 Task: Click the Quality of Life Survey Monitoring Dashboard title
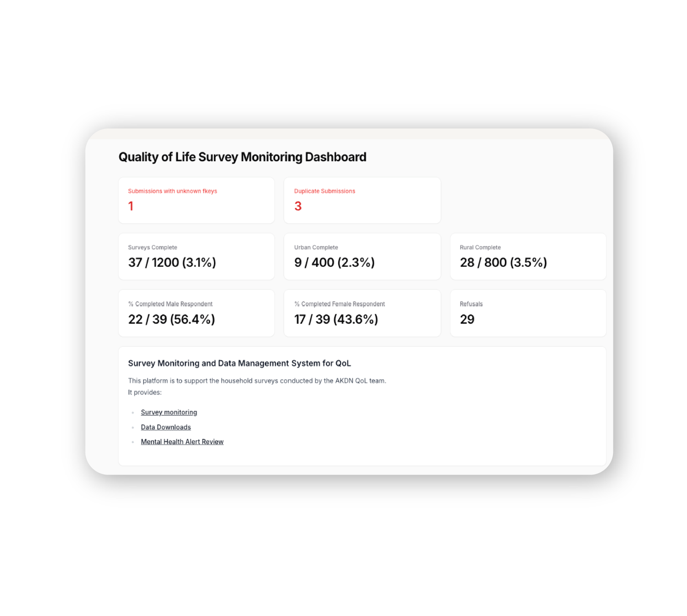[x=242, y=157]
